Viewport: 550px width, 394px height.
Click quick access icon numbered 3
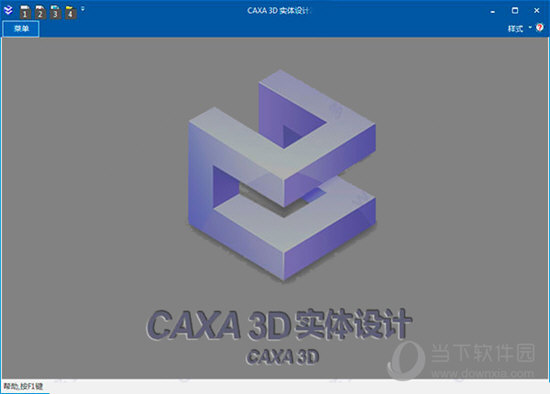coord(55,12)
